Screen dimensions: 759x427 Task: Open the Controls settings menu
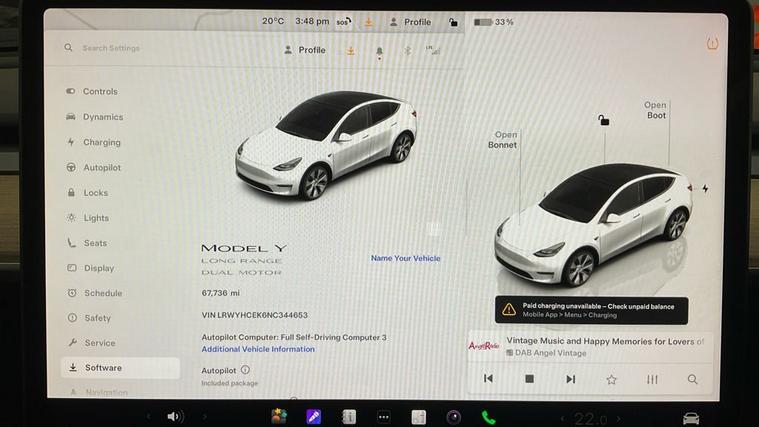pyautogui.click(x=92, y=92)
